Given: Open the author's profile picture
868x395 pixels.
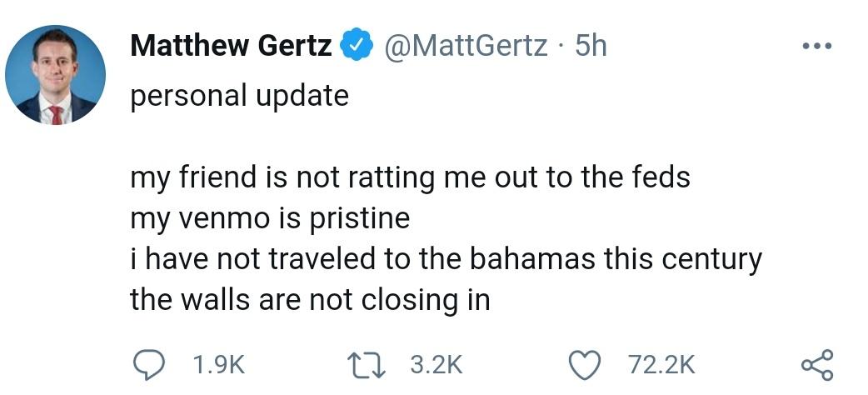Looking at the screenshot, I should click(x=55, y=76).
